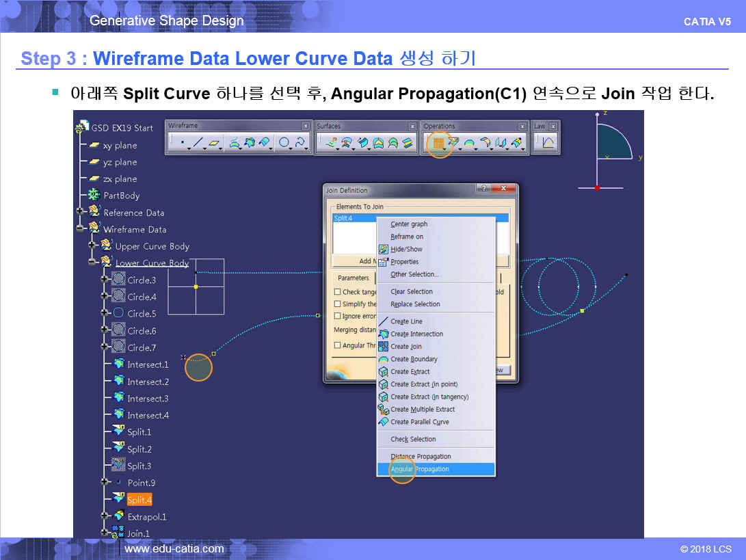Switch to the Parameters tab

point(353,278)
